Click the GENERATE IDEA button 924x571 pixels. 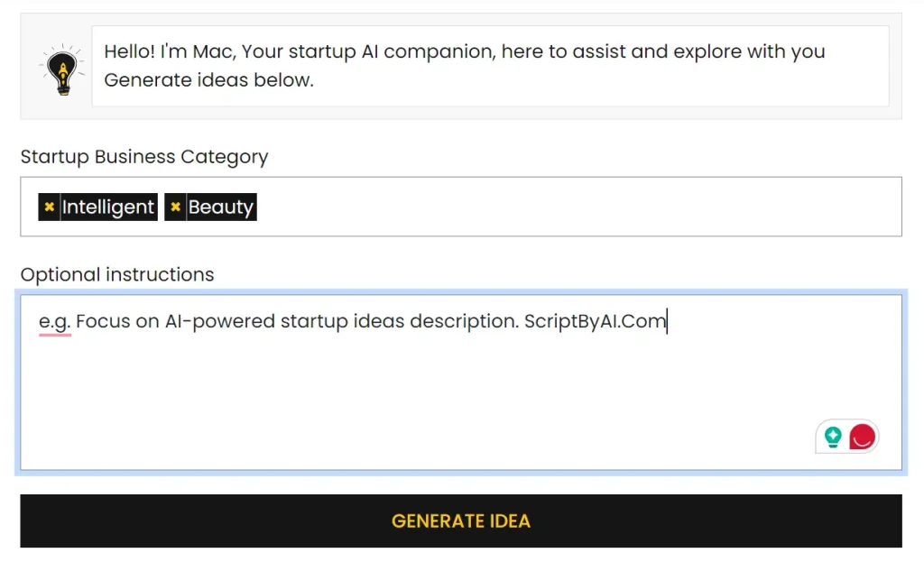coord(461,520)
